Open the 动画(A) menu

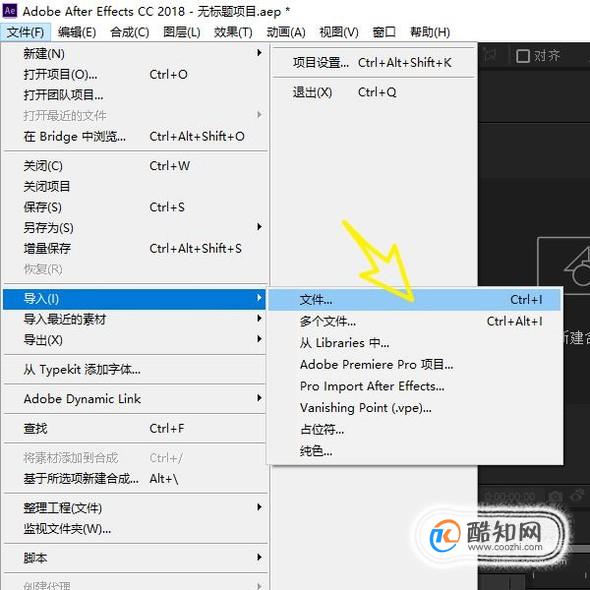[286, 32]
